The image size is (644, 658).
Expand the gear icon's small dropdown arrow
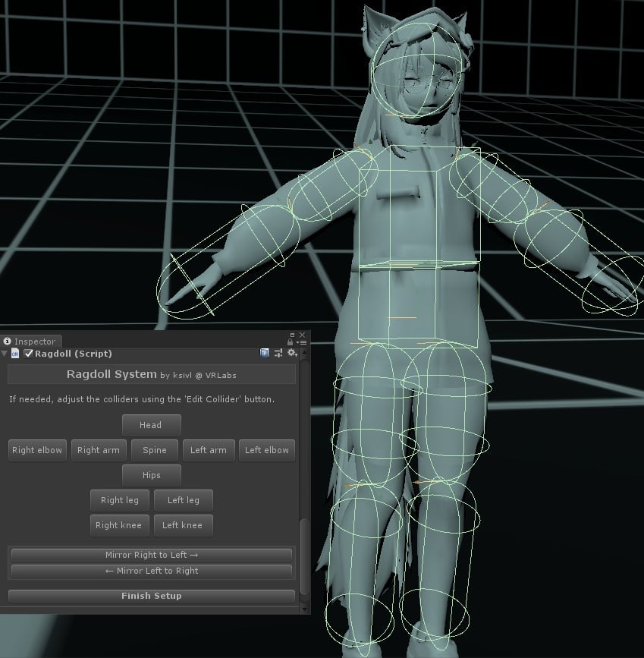point(297,355)
